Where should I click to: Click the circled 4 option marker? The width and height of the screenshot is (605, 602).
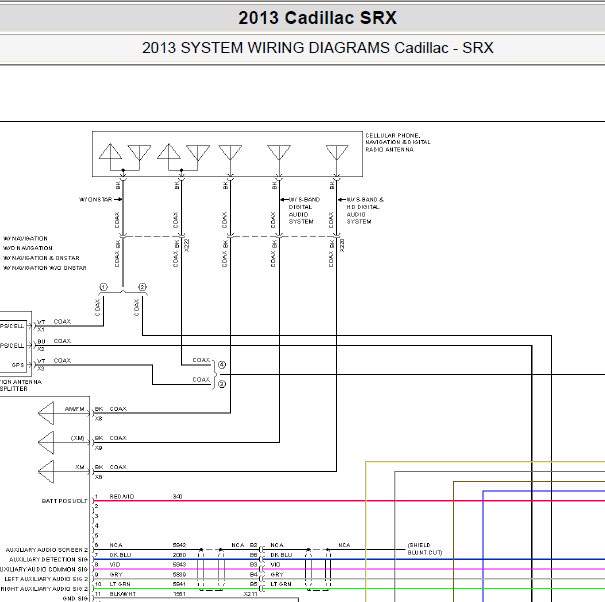(222, 365)
